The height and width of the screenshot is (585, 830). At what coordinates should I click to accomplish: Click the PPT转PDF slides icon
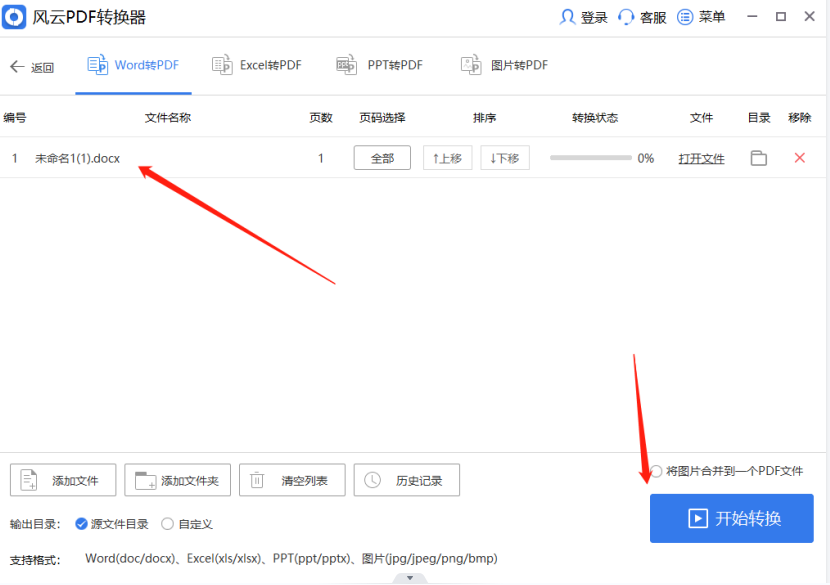tap(346, 65)
